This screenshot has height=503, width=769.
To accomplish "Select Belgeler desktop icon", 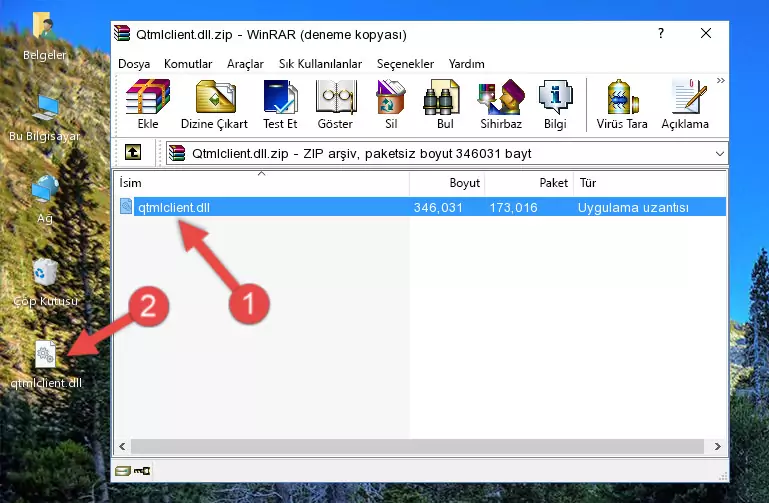I will click(45, 36).
